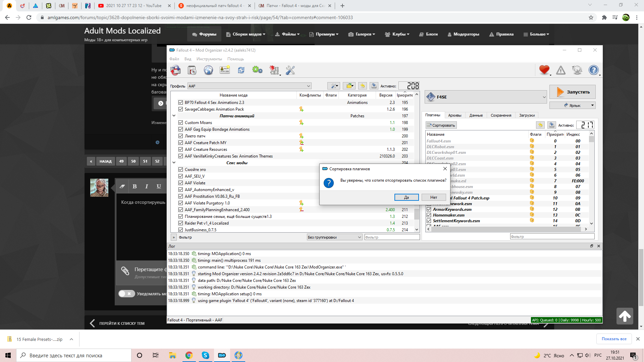Open the Инструменты menu
The width and height of the screenshot is (644, 362).
(209, 59)
